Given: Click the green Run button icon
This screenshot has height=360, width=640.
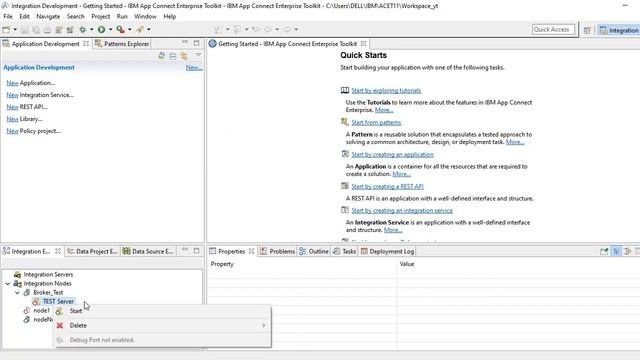Looking at the screenshot, I should coord(101,29).
